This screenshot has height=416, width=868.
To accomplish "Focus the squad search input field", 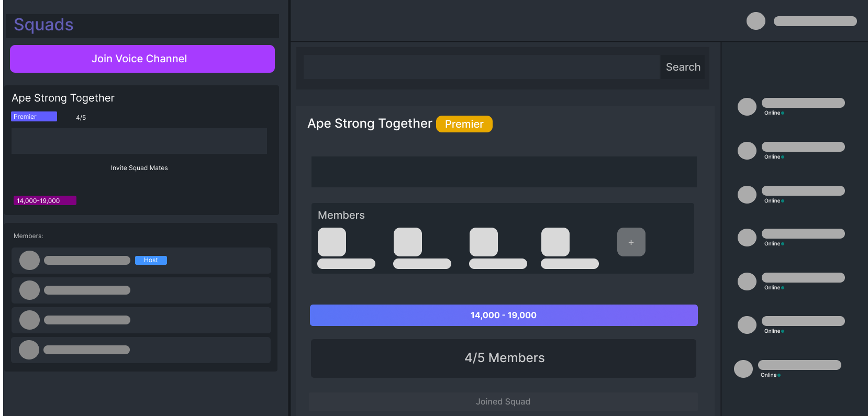I will [x=481, y=67].
